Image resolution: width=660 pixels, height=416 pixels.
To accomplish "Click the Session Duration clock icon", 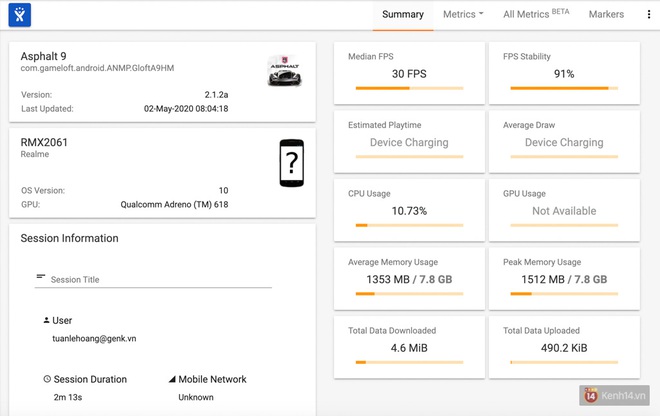I will coord(47,379).
